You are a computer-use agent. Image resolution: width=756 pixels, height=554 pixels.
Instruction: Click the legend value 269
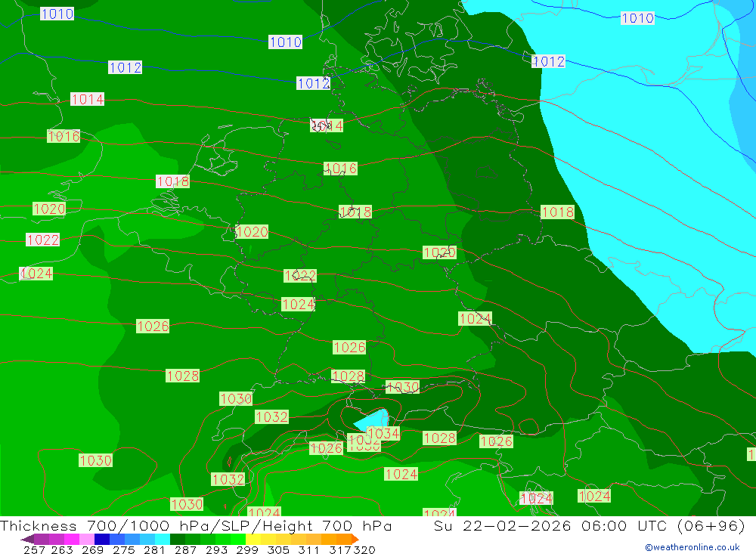tap(92, 549)
